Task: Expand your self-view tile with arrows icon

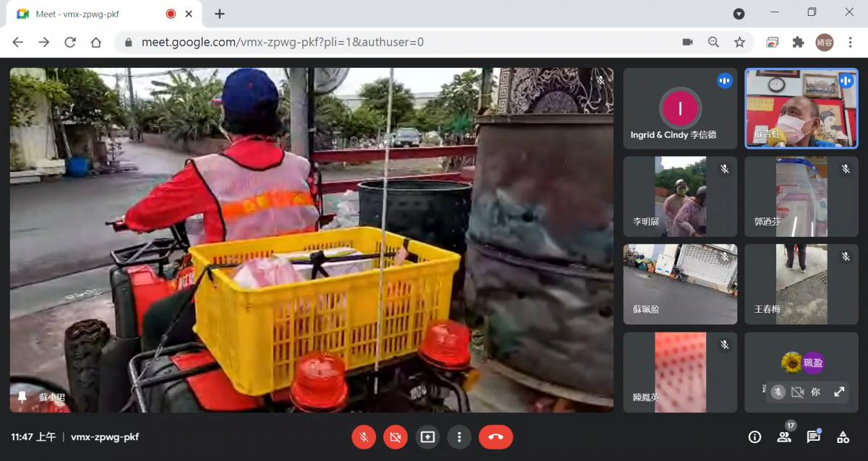Action: (839, 392)
